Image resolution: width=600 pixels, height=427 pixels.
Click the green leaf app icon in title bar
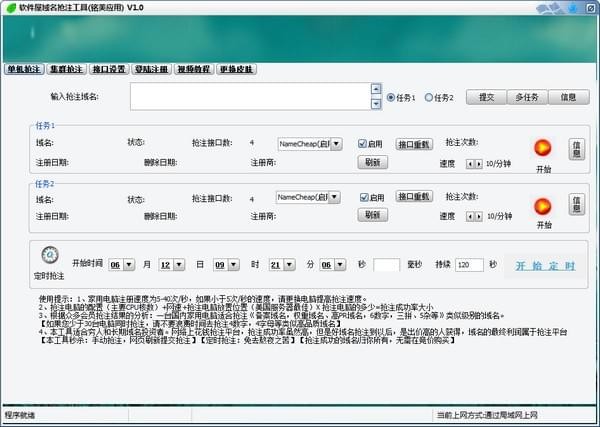coord(10,7)
